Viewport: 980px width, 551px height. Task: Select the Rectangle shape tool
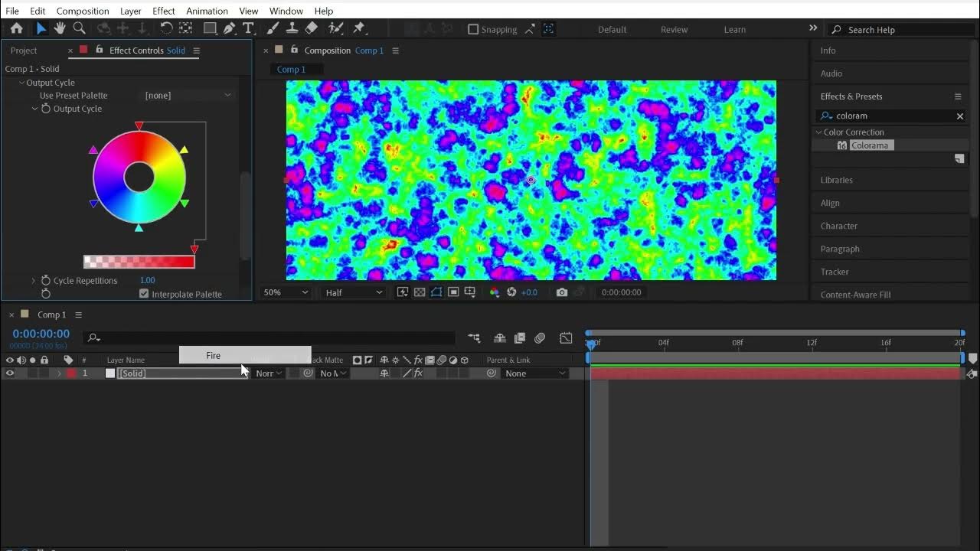(x=210, y=29)
